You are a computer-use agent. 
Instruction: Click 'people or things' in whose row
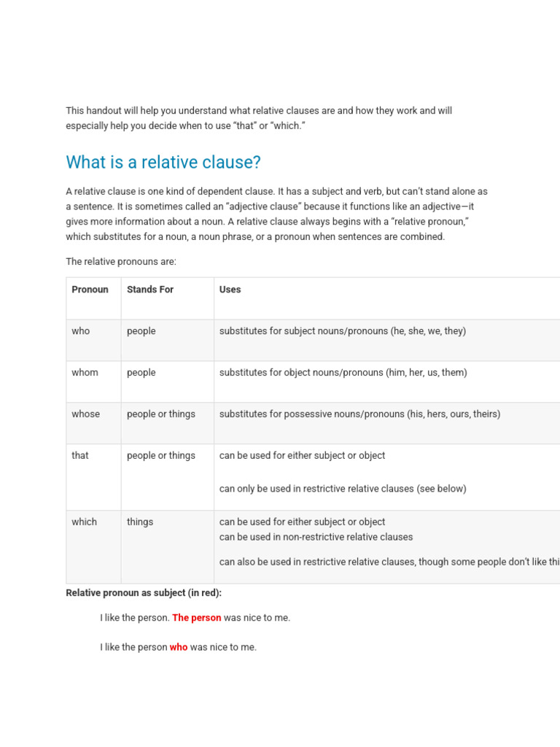click(x=161, y=414)
